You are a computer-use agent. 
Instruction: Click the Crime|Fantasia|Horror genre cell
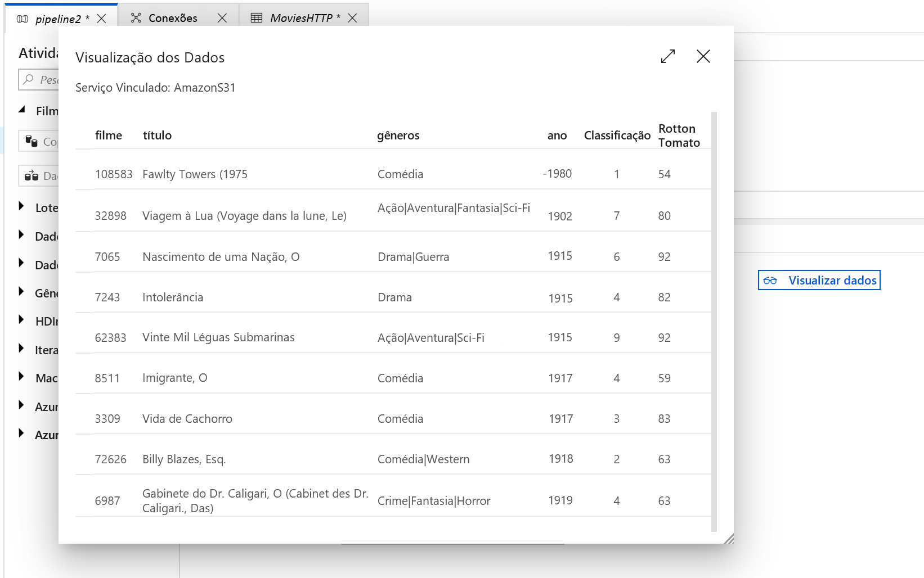434,501
